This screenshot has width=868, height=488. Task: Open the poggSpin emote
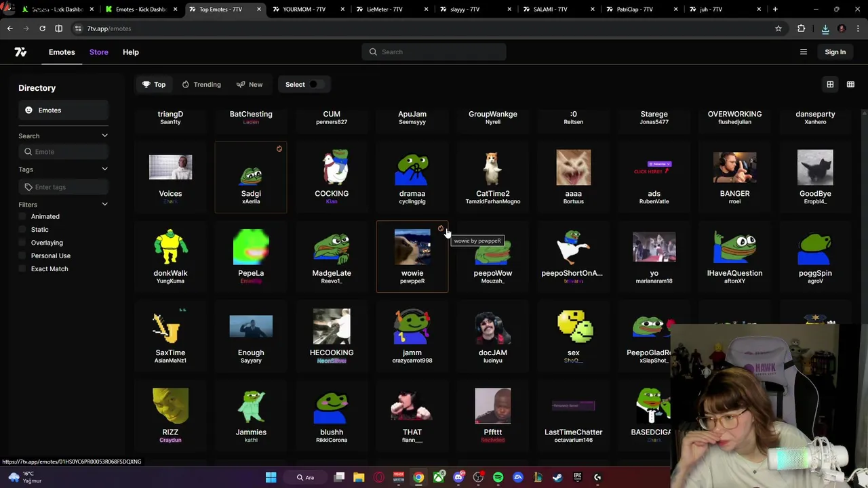point(815,257)
